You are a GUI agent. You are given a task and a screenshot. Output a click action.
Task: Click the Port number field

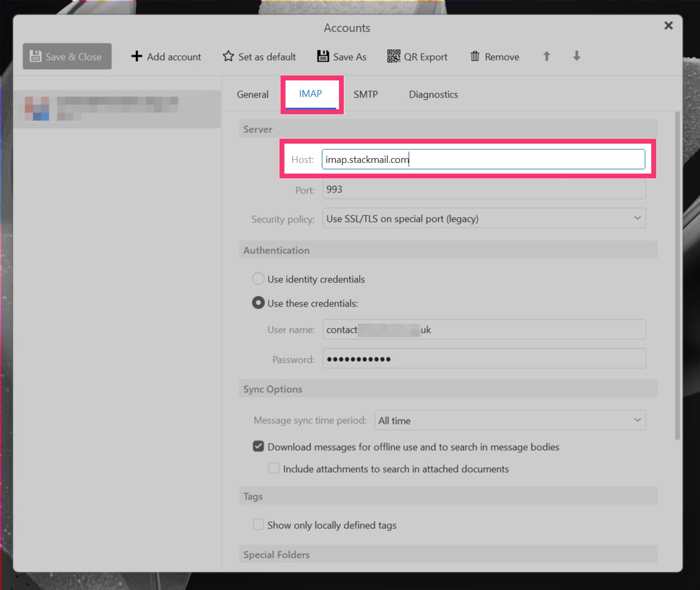tap(484, 190)
